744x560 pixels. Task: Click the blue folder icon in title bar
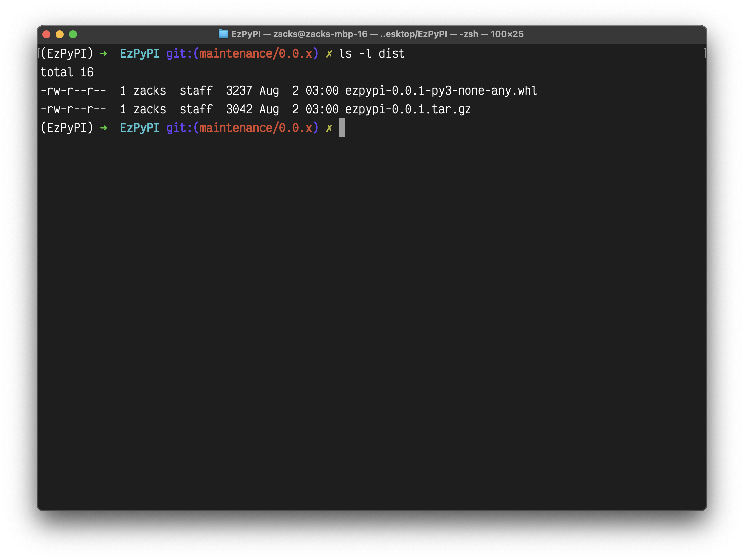223,34
